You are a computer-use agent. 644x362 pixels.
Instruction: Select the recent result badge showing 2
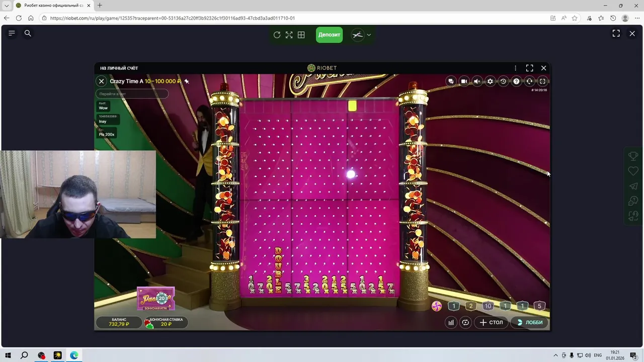click(x=471, y=306)
